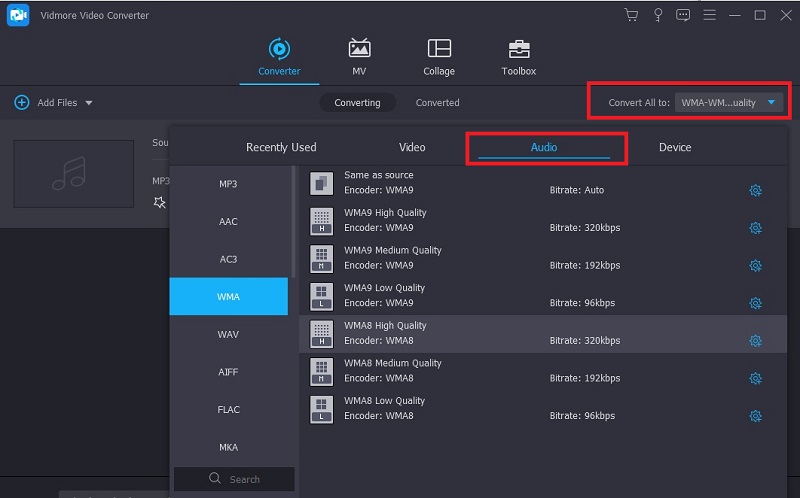This screenshot has height=498, width=800.
Task: Expand the Add Files dropdown arrow
Action: [89, 103]
